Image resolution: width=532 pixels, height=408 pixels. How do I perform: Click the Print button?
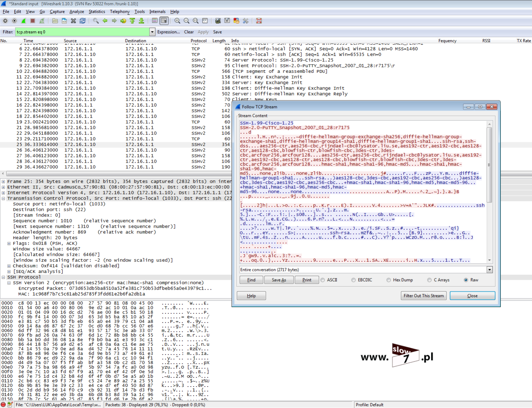(x=307, y=280)
